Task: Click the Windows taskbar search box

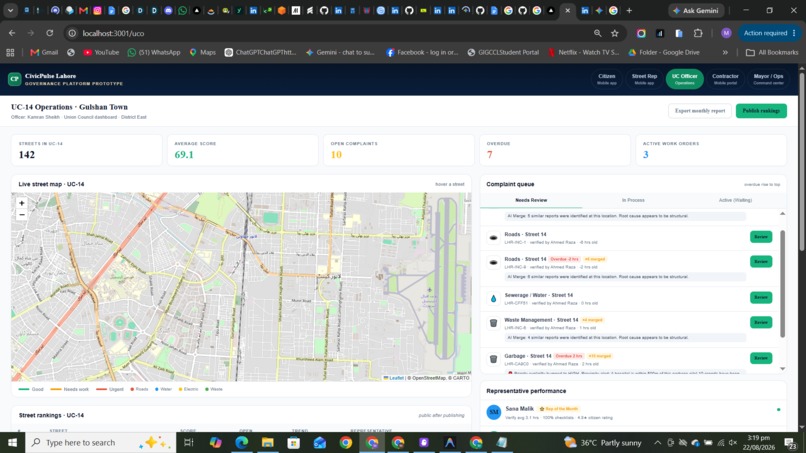Action: (x=100, y=442)
